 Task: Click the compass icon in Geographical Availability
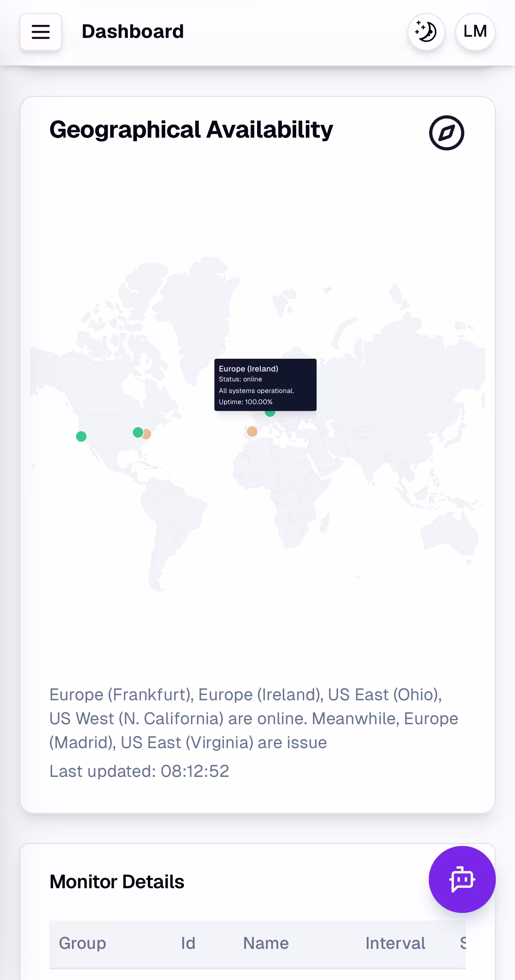tap(446, 133)
